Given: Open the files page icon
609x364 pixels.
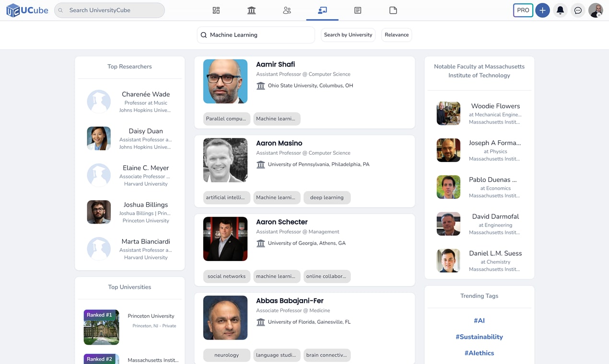Looking at the screenshot, I should (x=393, y=10).
